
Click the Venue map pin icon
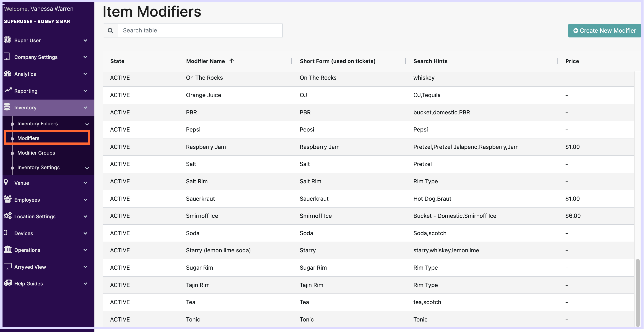click(6, 182)
